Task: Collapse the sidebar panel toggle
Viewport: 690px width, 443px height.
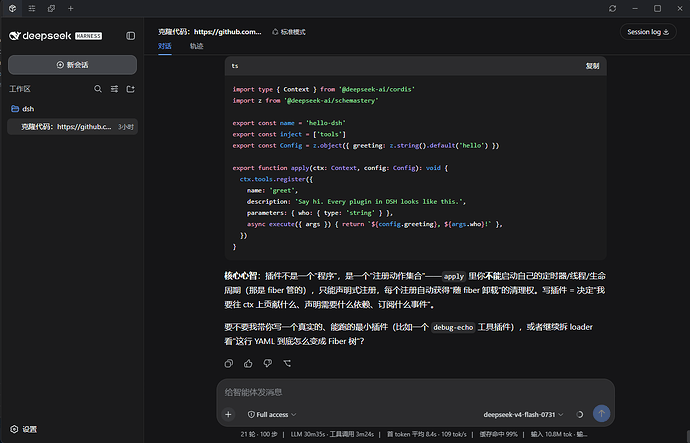Action: [x=130, y=36]
